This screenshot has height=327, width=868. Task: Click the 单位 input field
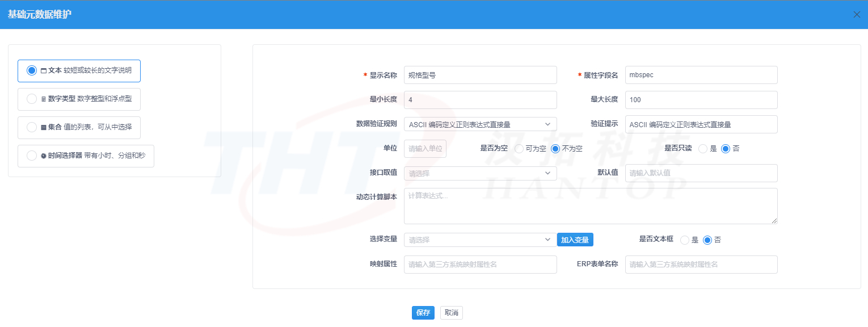coord(424,149)
